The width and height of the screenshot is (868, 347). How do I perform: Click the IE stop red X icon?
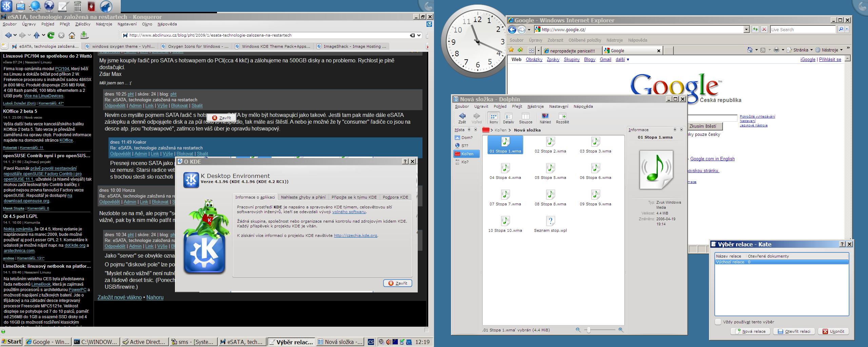coord(764,29)
